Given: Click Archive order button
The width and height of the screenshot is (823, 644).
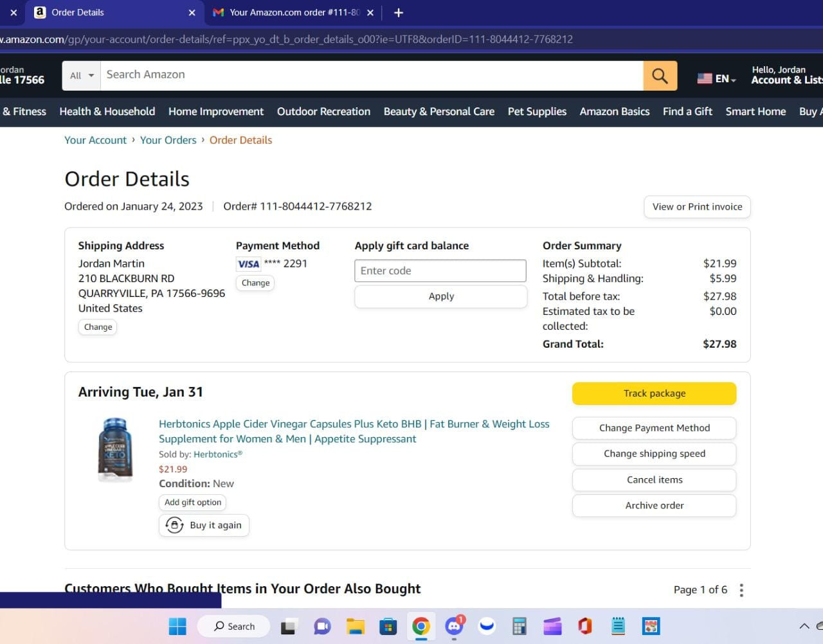Looking at the screenshot, I should 654,505.
